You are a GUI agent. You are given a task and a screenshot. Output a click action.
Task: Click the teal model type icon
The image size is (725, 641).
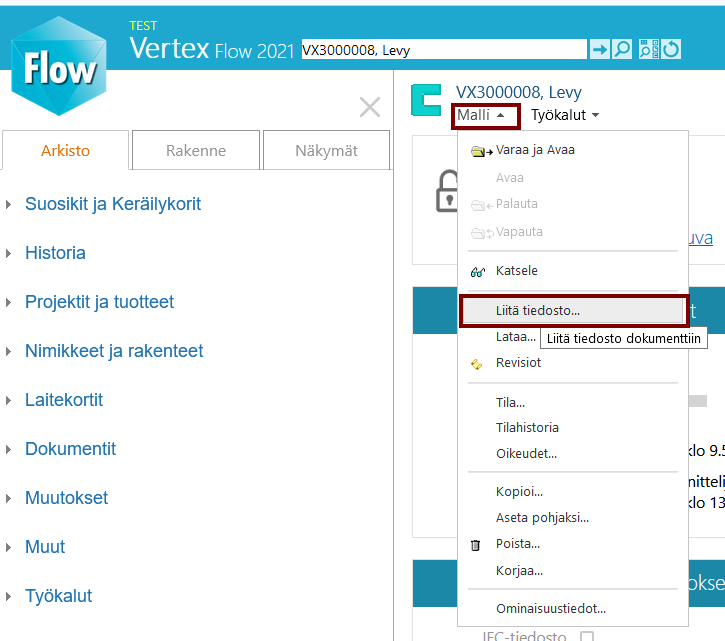coord(426,100)
